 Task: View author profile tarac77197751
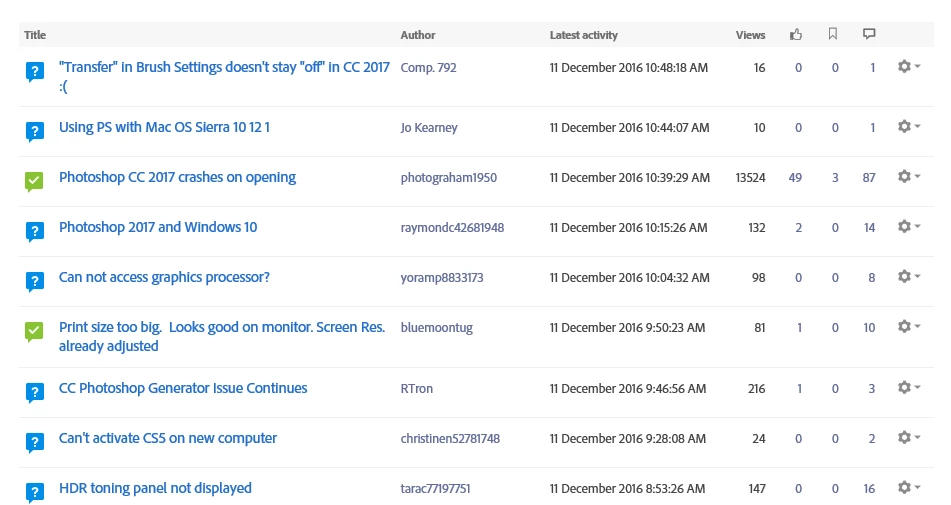pos(435,489)
